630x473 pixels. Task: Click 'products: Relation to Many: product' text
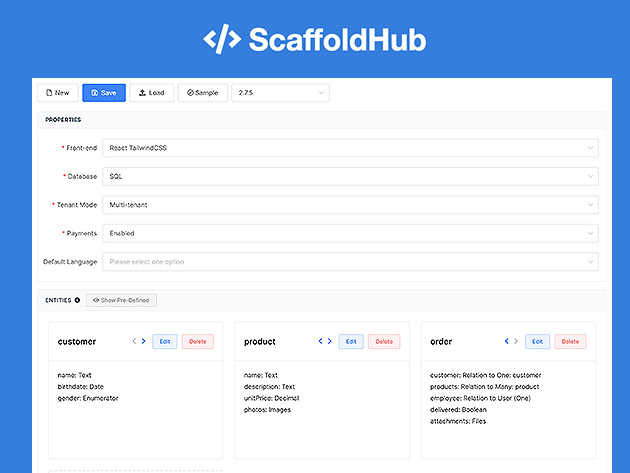(x=485, y=387)
